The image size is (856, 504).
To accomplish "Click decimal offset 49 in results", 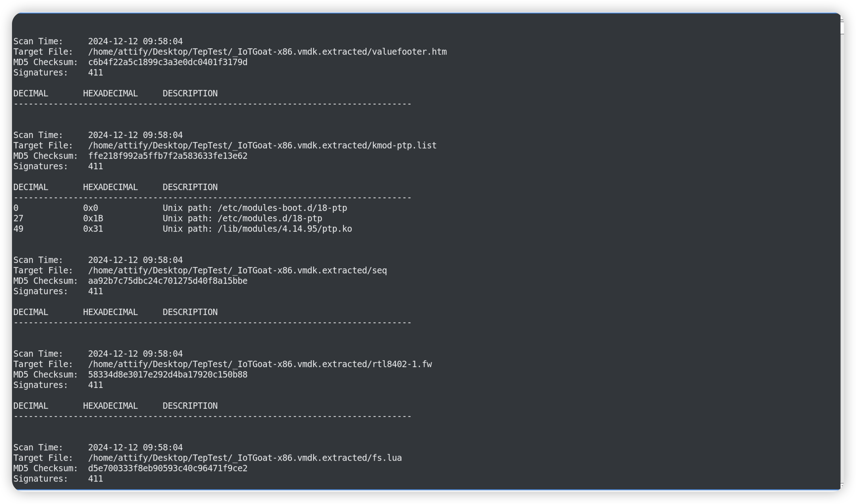I will click(18, 229).
